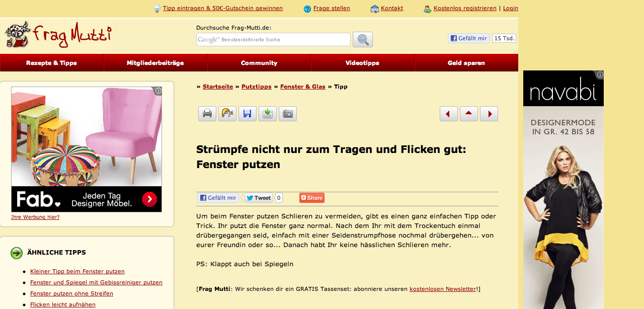The image size is (644, 309).
Task: Open the Rezepte & Tipps menu
Action: coord(52,63)
